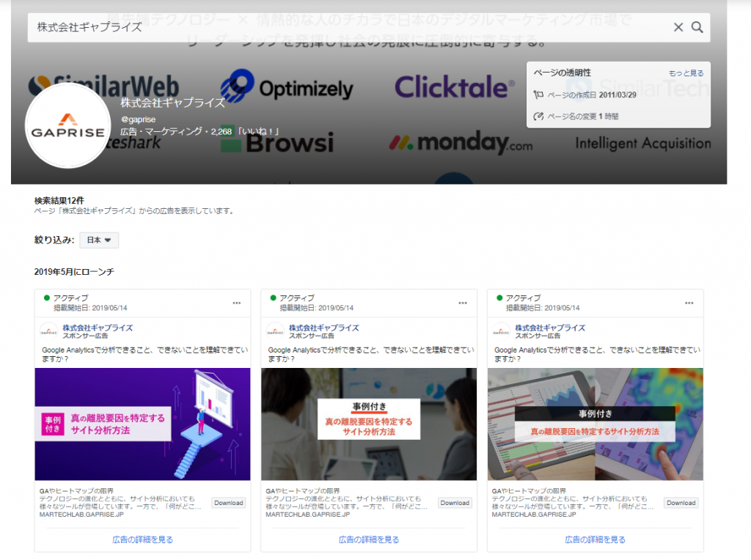This screenshot has height=560, width=751.
Task: Click Download button on first ad
Action: point(229,503)
